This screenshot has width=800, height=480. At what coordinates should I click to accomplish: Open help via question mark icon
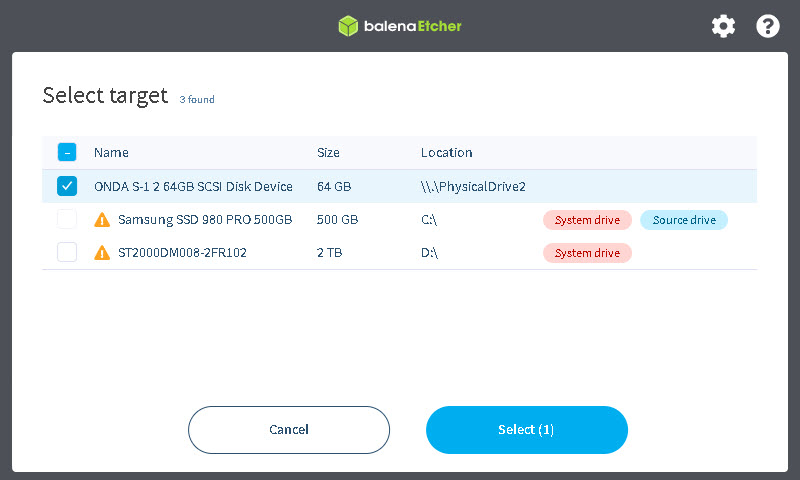[767, 26]
